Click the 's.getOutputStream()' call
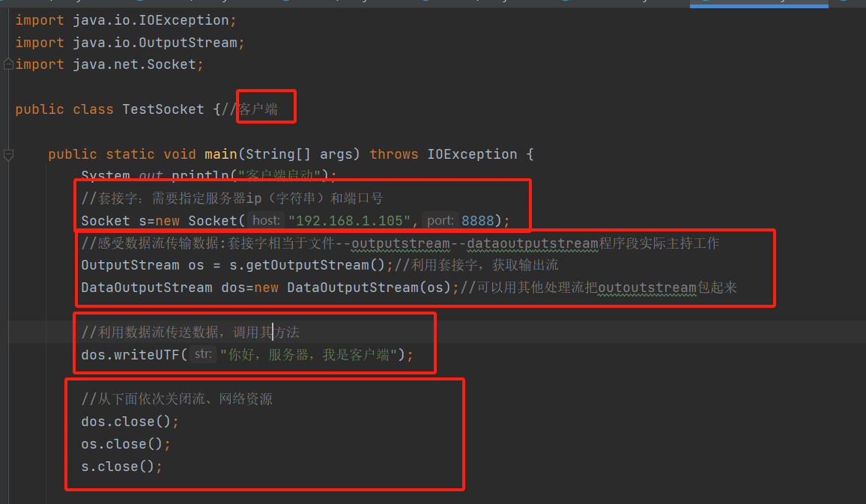 click(307, 265)
